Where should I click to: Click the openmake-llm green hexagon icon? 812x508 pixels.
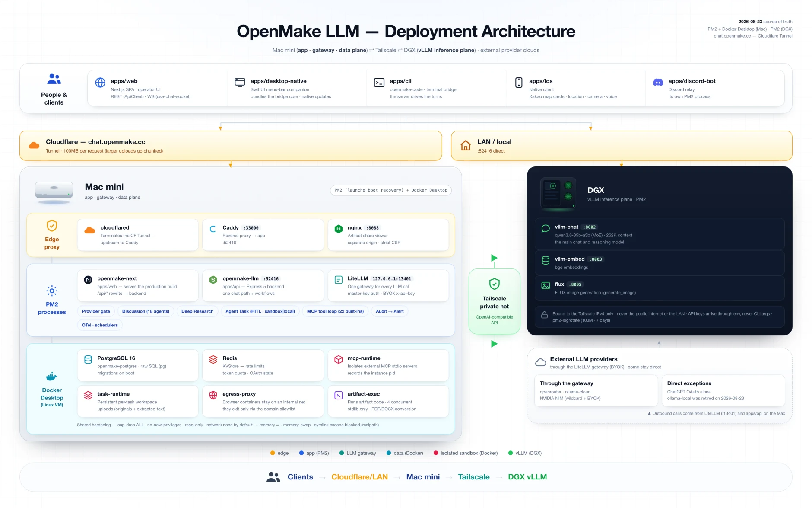213,280
